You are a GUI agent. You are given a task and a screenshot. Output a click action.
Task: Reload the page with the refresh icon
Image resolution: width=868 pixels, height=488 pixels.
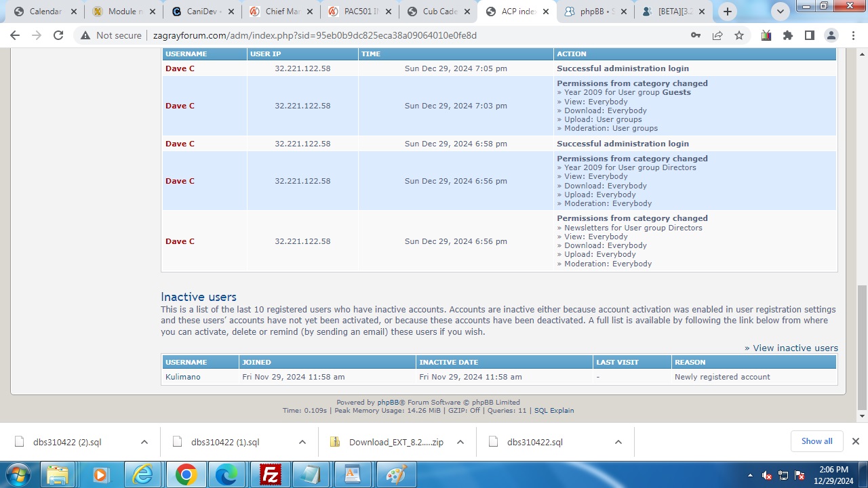58,35
